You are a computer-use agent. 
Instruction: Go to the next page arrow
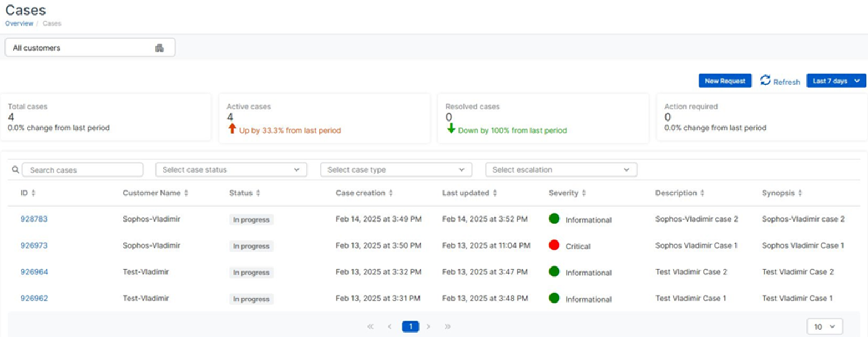(x=428, y=326)
